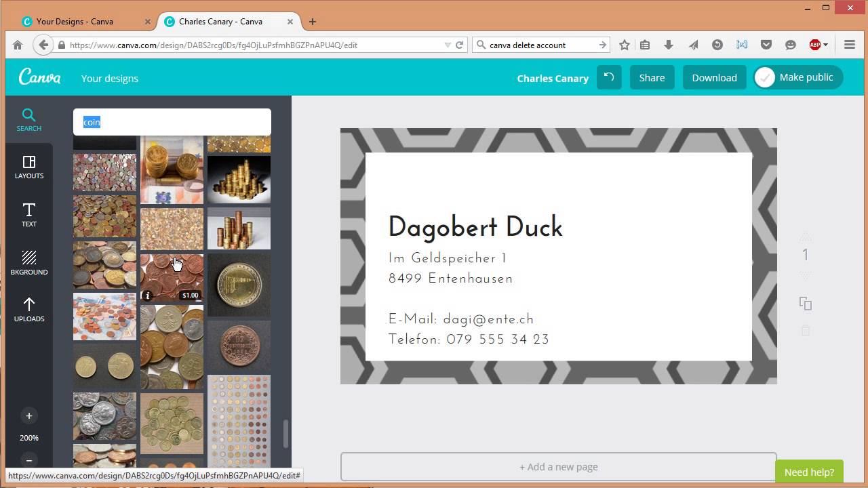
Task: Toggle the Make public switch
Action: pos(797,77)
